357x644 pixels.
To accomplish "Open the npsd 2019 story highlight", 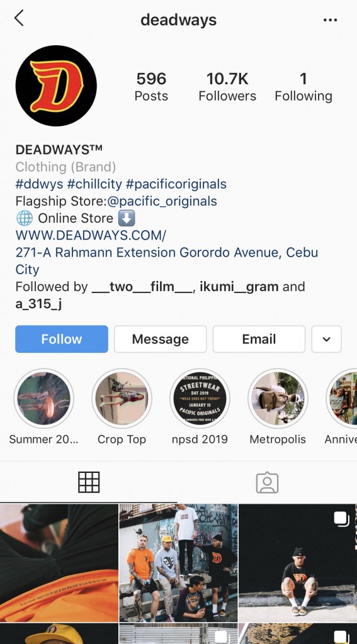I will pyautogui.click(x=200, y=398).
